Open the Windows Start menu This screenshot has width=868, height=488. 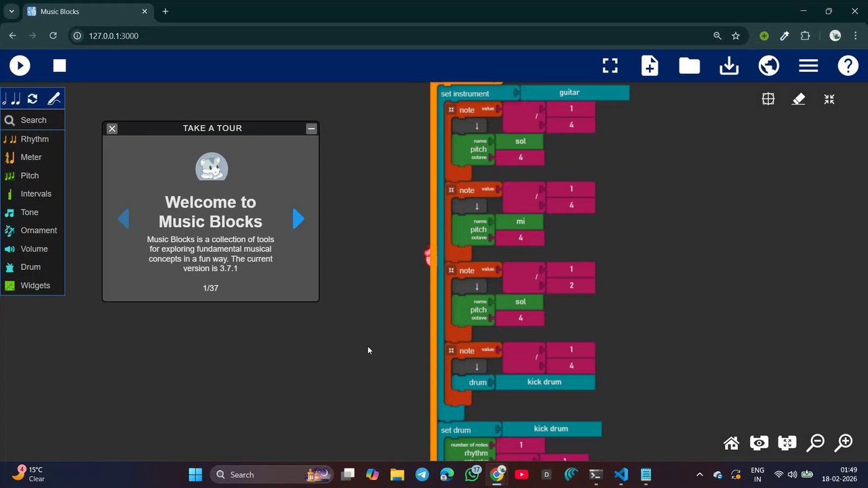tap(195, 474)
